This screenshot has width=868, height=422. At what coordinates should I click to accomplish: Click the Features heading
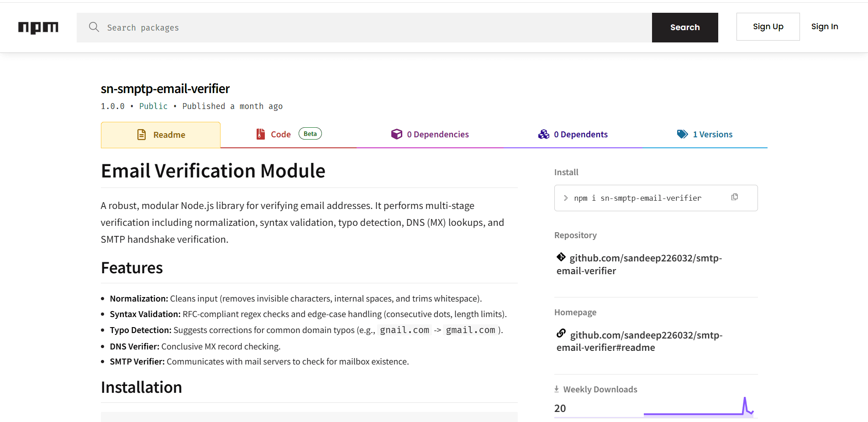pos(132,268)
